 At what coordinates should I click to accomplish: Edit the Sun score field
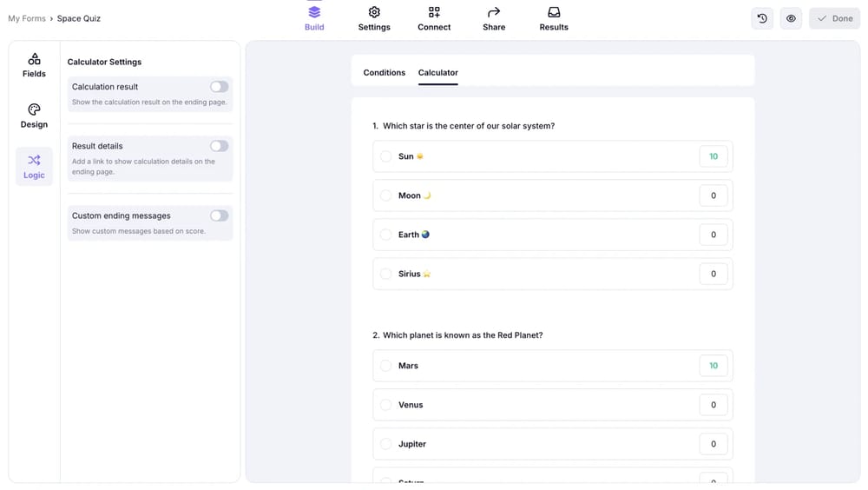(713, 156)
